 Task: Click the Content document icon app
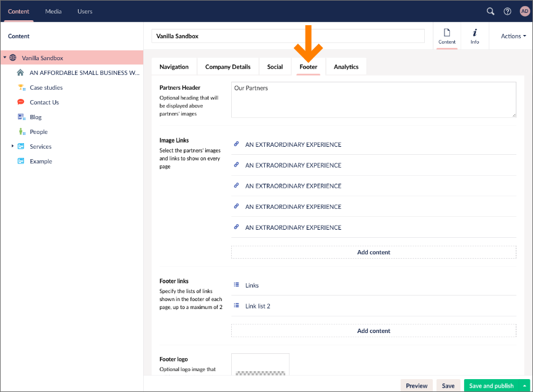447,36
